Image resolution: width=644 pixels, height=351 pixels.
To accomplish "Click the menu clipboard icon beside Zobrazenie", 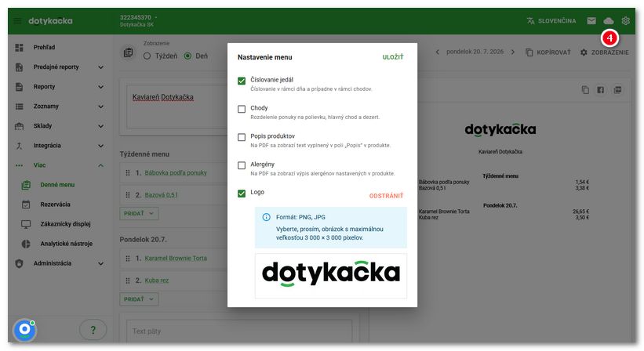I will (128, 53).
